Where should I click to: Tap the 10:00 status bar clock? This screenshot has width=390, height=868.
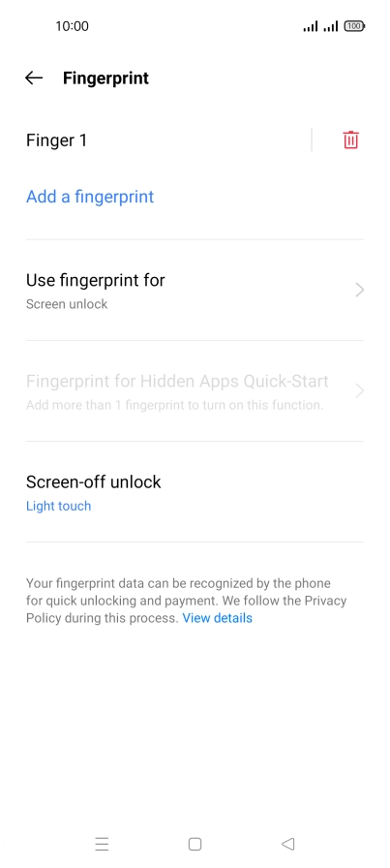click(72, 26)
